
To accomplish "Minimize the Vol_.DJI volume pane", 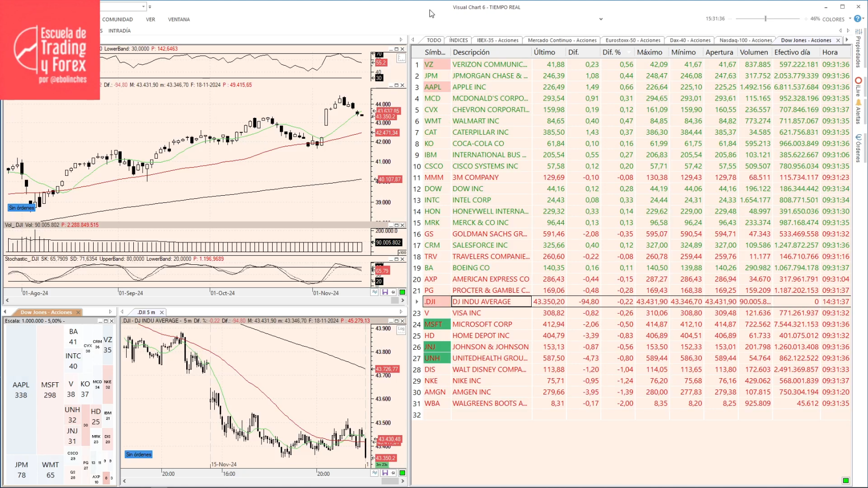I will point(390,225).
